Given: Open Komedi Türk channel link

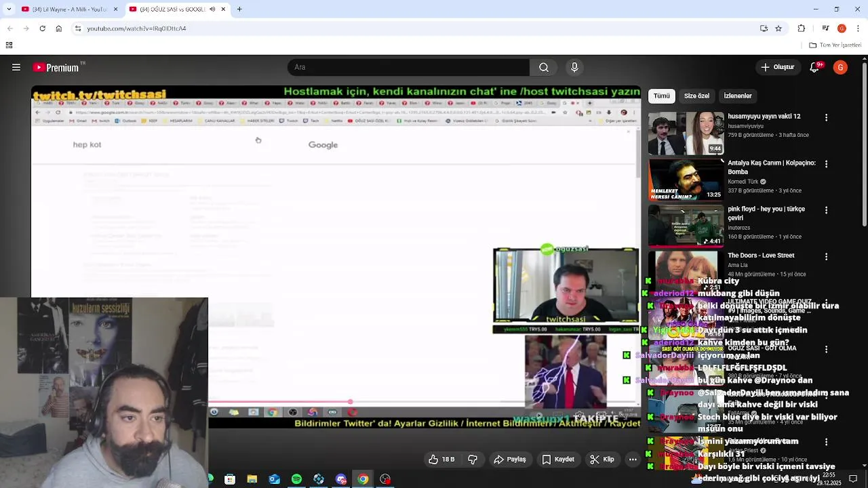Looking at the screenshot, I should pos(743,182).
